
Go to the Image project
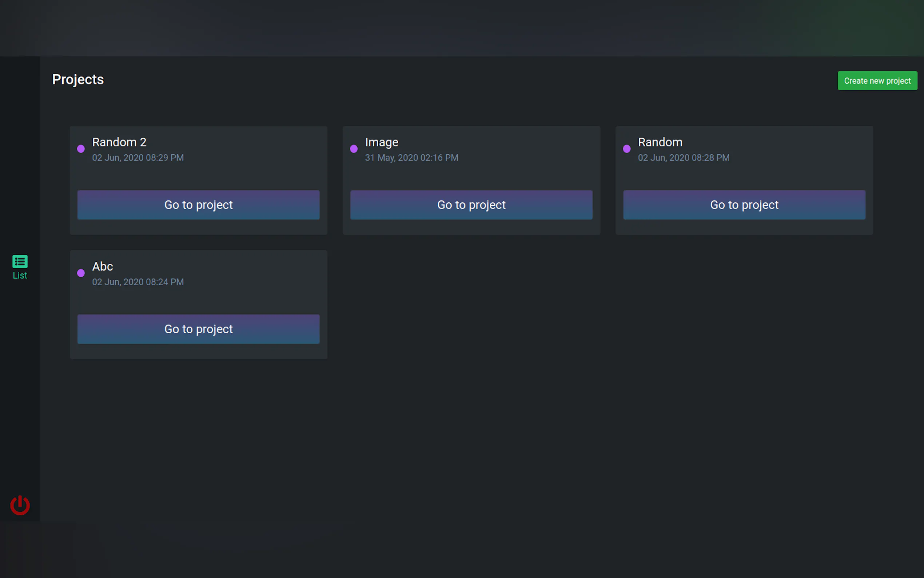point(471,205)
